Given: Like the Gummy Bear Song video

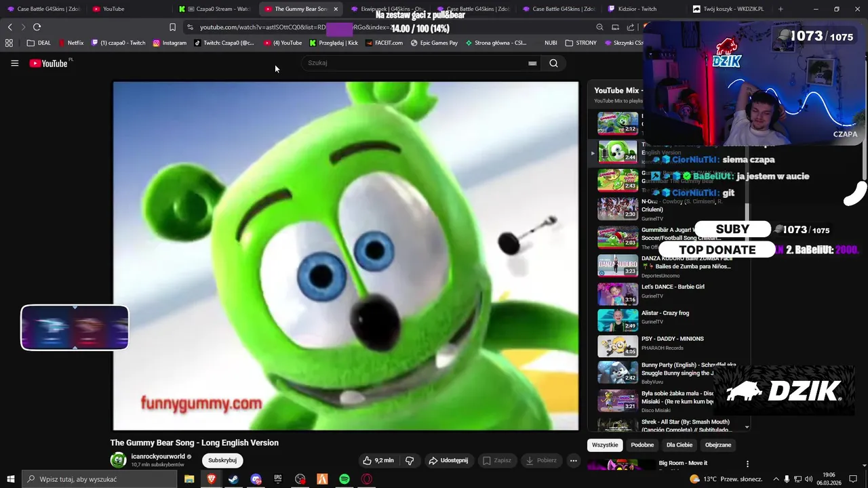Looking at the screenshot, I should [378, 460].
